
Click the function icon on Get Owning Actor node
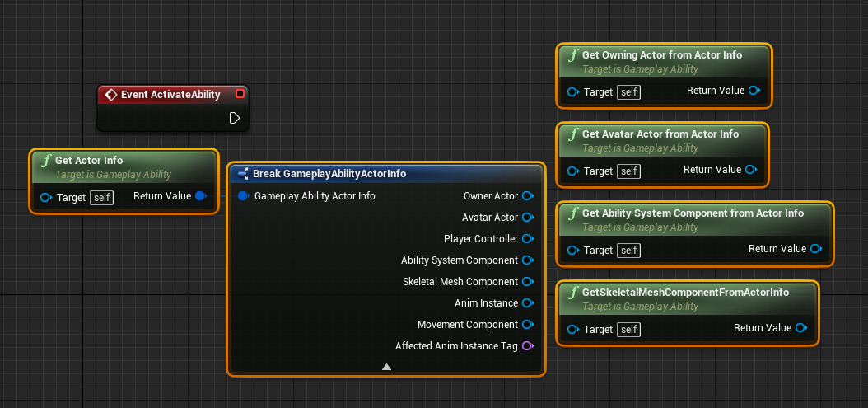tap(573, 55)
